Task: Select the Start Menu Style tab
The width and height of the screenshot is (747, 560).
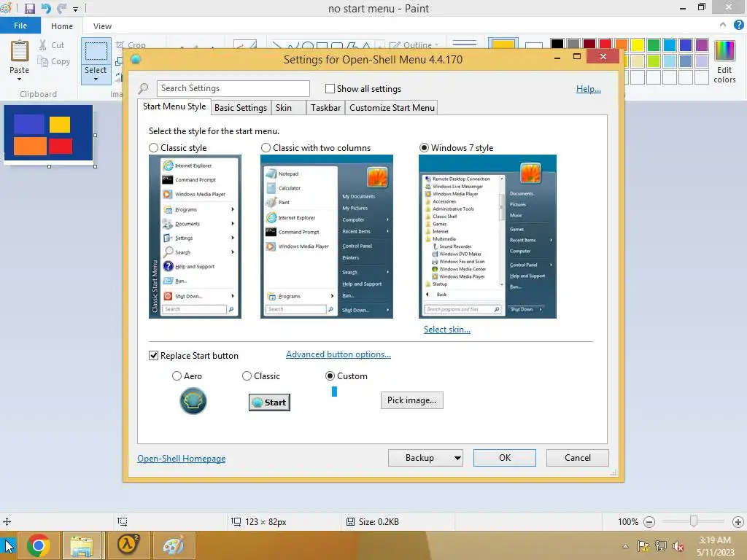Action: point(174,106)
